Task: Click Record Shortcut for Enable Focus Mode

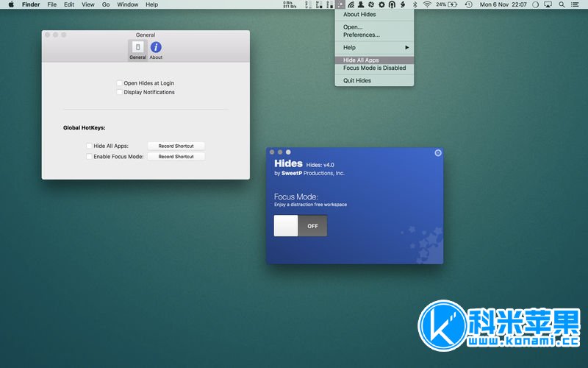Action: click(176, 157)
